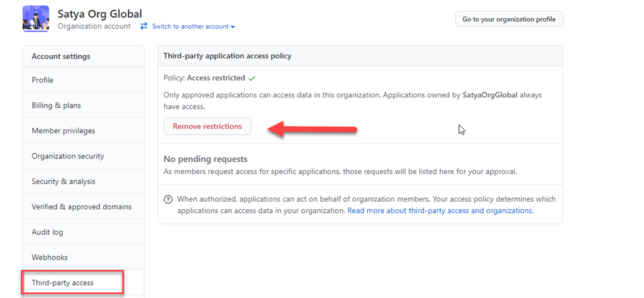Open the Switch to another account dropdown
Image resolution: width=644 pixels, height=298 pixels.
(193, 26)
